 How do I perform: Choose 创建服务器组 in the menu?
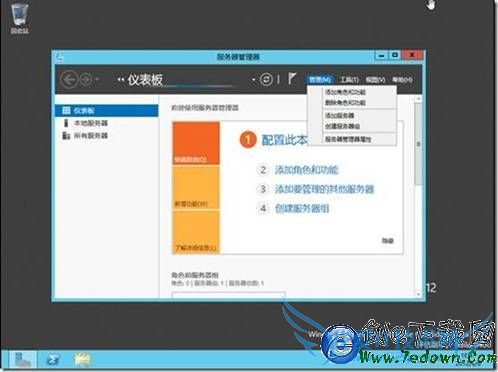342,126
